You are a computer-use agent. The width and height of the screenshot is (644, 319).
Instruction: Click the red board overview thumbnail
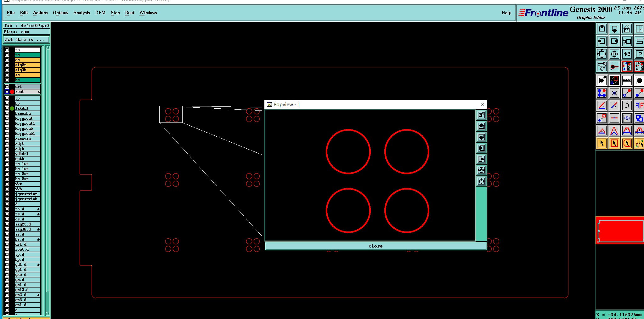[x=620, y=231]
